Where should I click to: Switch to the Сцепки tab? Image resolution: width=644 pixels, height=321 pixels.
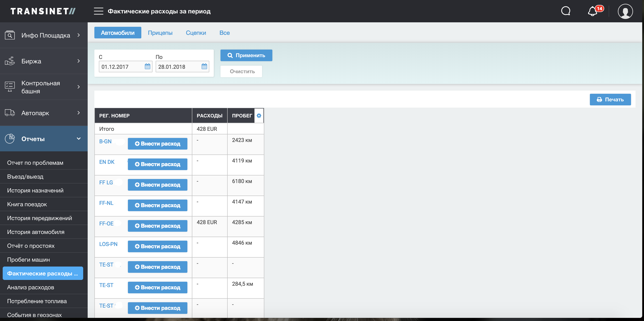click(x=196, y=33)
